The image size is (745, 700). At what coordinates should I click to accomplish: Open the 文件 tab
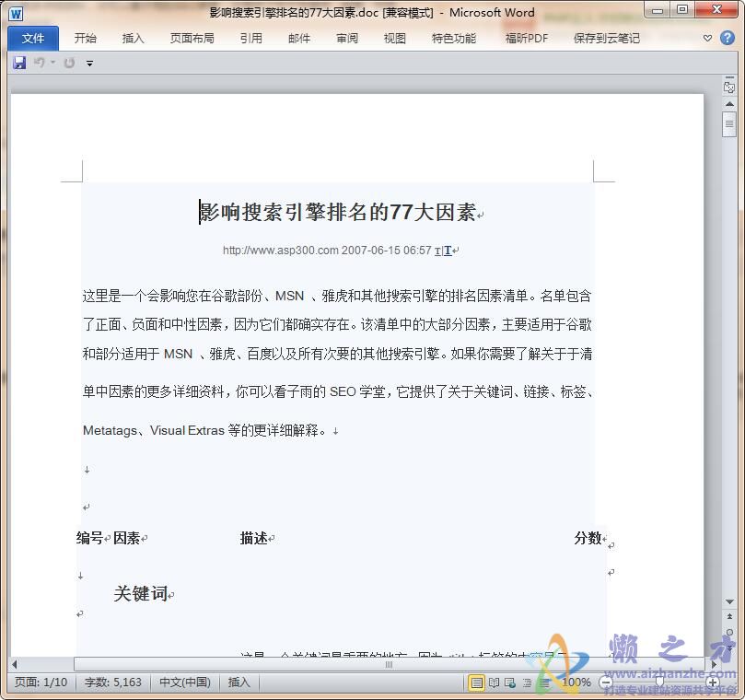(32, 38)
